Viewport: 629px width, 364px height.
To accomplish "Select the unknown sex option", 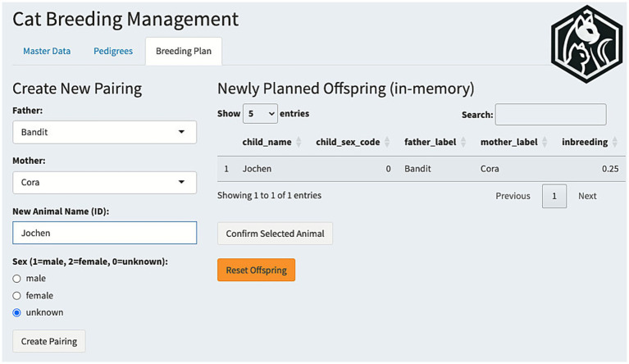I will click(x=16, y=312).
